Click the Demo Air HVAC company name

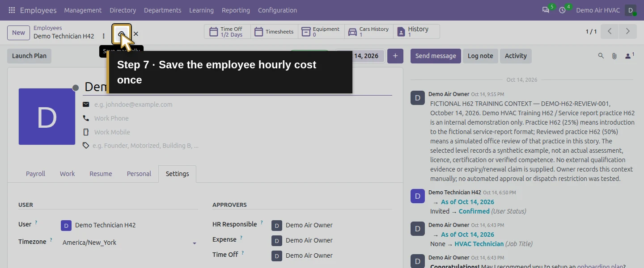[598, 10]
